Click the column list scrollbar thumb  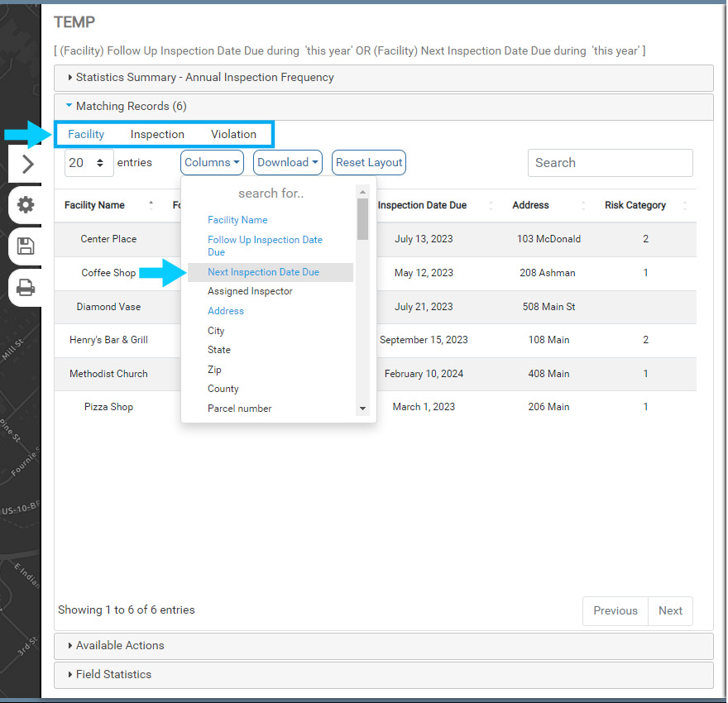(x=362, y=218)
